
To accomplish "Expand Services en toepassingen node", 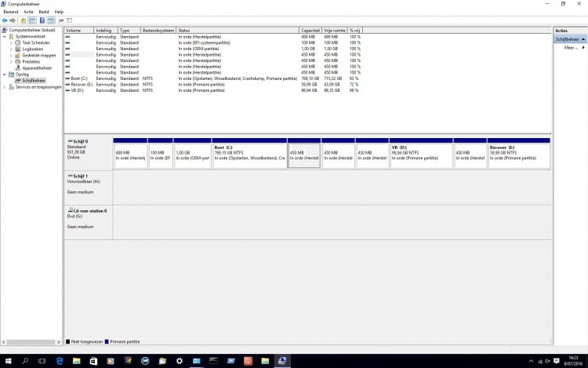I will 5,87.
